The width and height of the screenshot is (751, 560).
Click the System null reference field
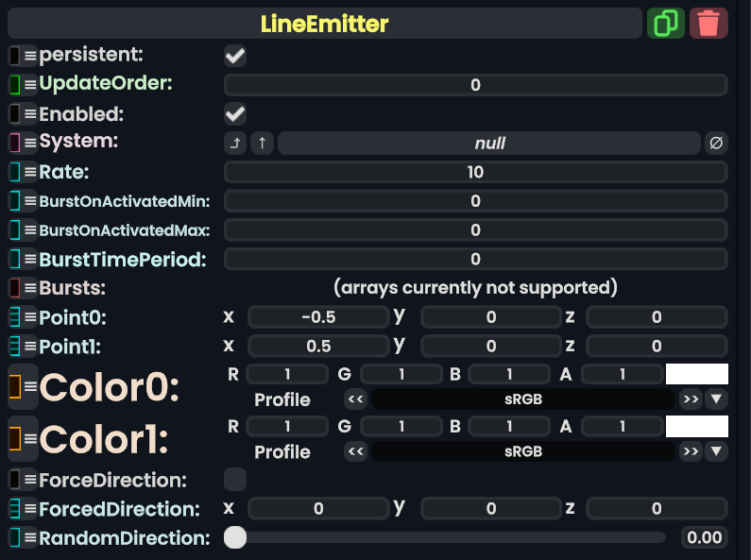point(489,144)
